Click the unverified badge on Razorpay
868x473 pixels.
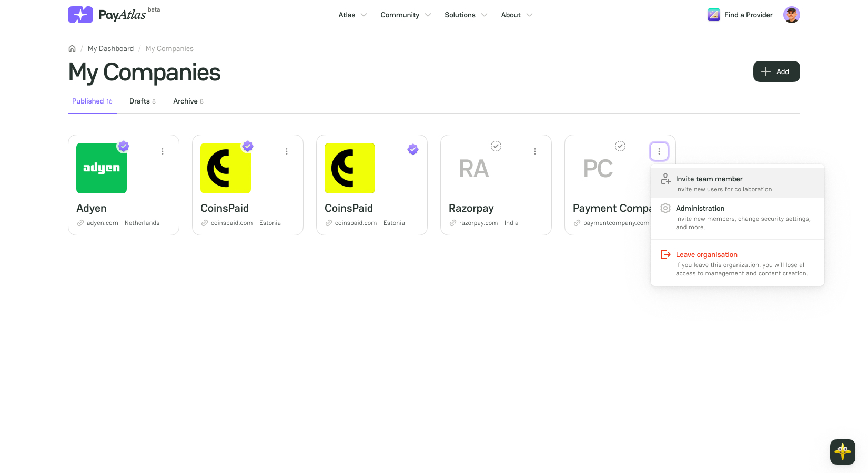pyautogui.click(x=496, y=146)
